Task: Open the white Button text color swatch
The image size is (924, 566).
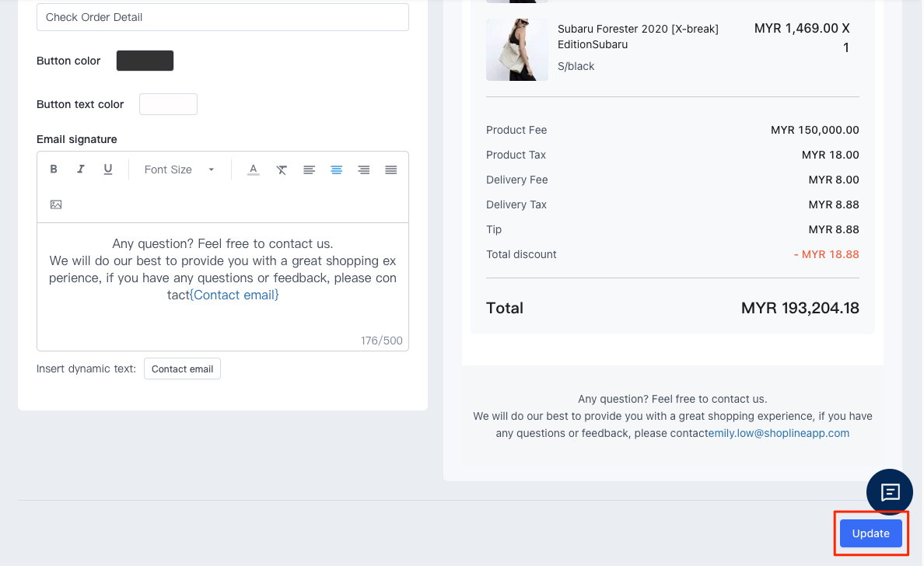Action: [168, 104]
